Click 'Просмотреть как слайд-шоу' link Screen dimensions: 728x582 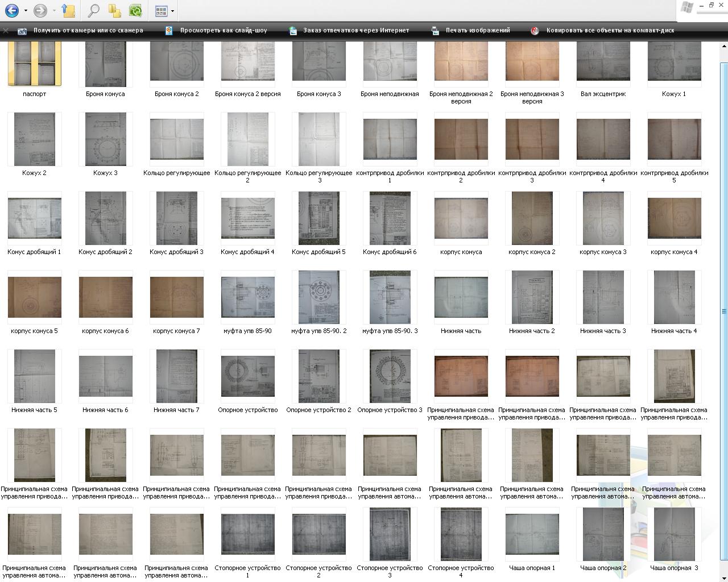[224, 31]
